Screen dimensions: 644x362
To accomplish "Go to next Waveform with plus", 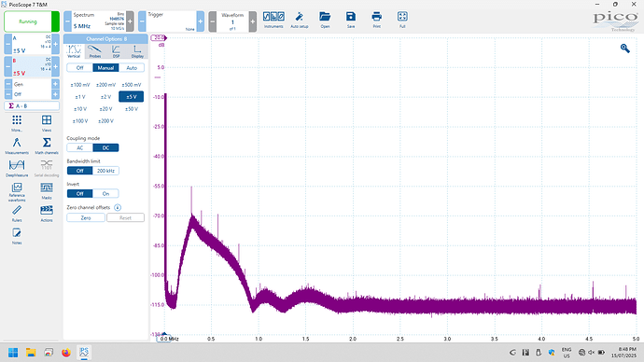I will [253, 21].
